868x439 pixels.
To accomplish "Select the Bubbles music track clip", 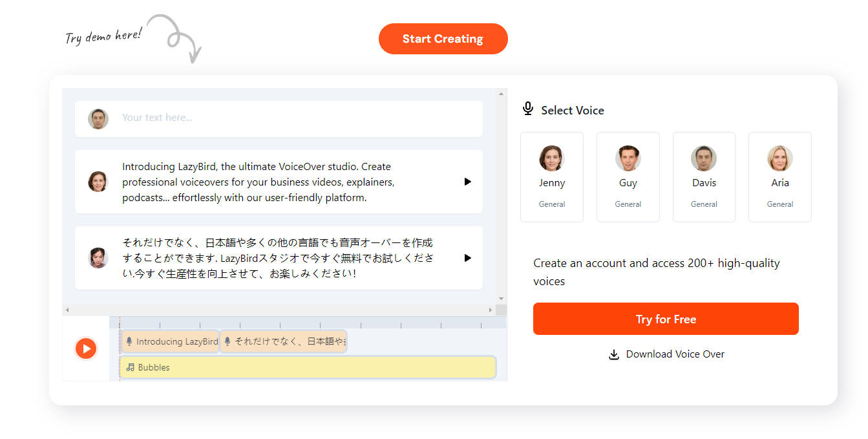I will click(307, 367).
